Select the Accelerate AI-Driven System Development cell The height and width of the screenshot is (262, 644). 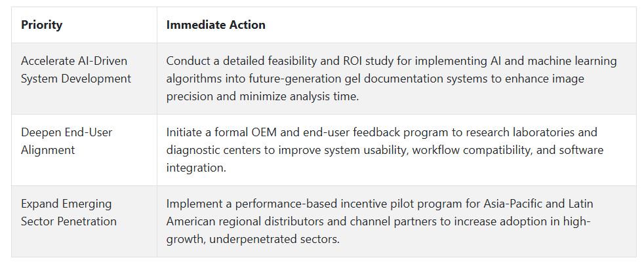pos(84,79)
